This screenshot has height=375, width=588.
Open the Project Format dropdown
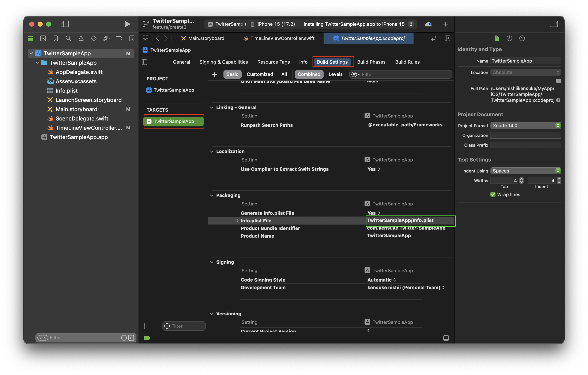tap(526, 126)
